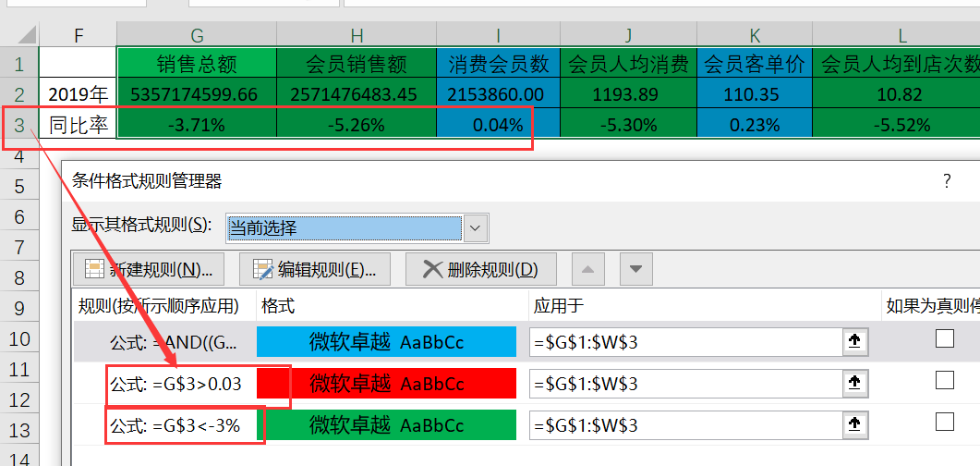Screen dimensions: 980x466
Task: Edit Applies-to range of the AND rule
Action: coord(686,342)
